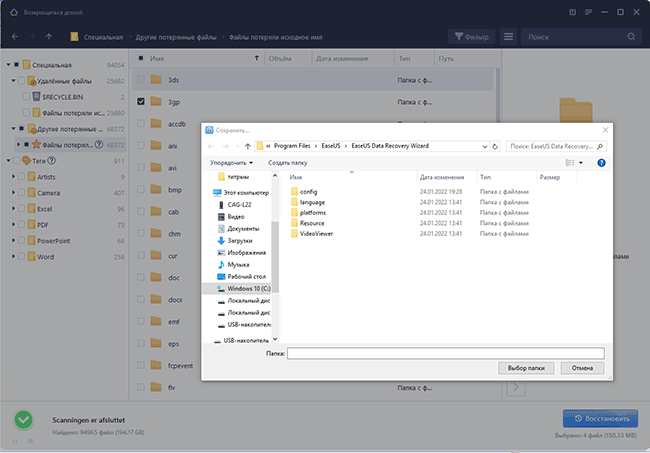This screenshot has width=650, height=453.
Task: Check the 3ds folder checkbox
Action: (141, 79)
